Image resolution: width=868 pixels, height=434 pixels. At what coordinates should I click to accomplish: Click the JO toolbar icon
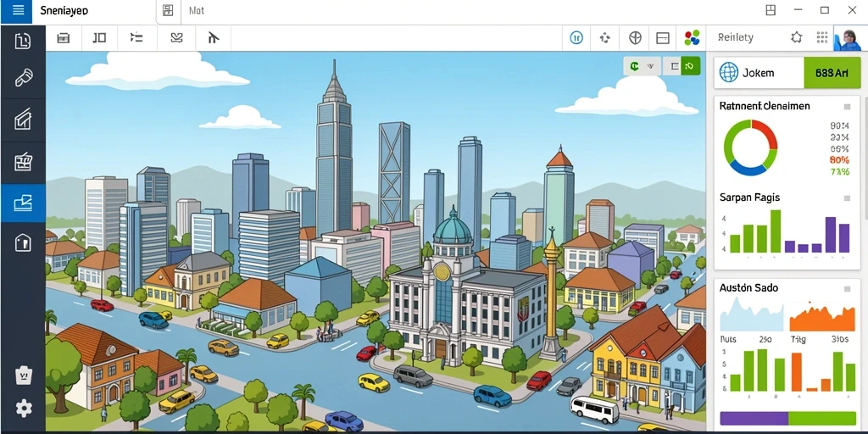pos(99,37)
